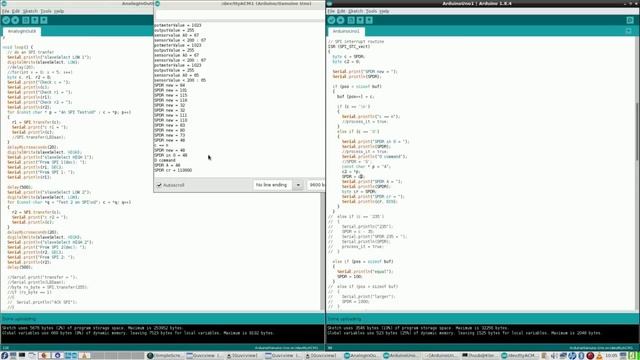Open the system start menu icon in taskbar
Viewport: 640px width, 360px height.
pos(4,356)
